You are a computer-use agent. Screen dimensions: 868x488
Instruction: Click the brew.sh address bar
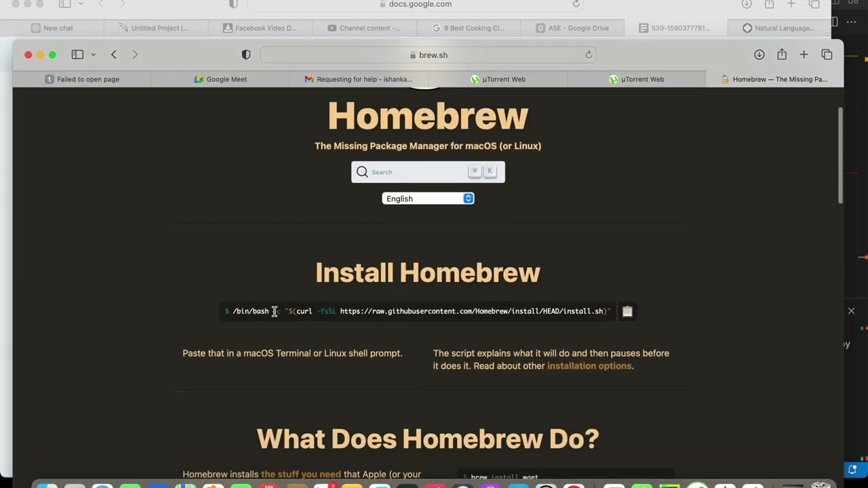tap(428, 55)
